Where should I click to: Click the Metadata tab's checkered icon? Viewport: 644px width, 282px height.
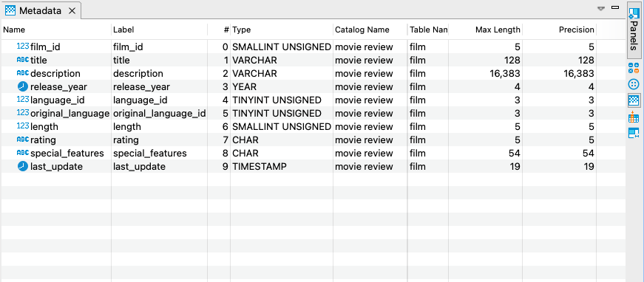tap(10, 11)
